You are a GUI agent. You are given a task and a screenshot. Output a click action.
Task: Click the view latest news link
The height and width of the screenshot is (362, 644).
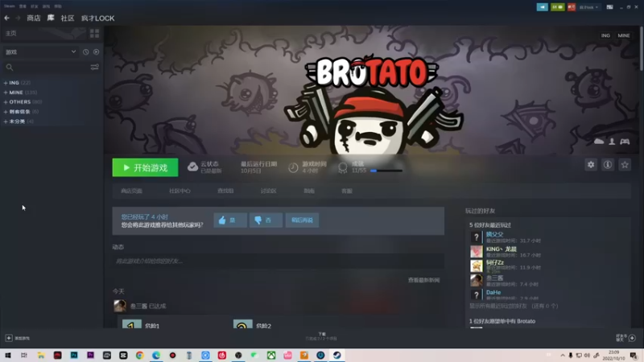(x=423, y=280)
